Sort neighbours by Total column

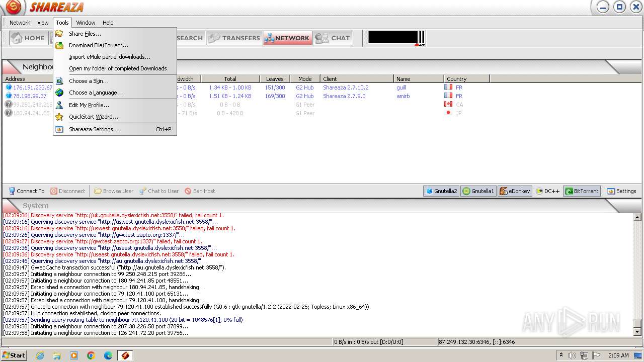tap(230, 79)
